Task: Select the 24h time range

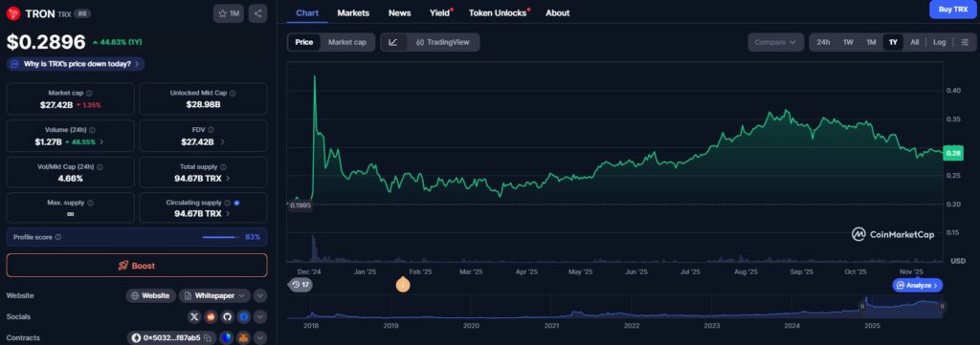Action: (x=823, y=42)
